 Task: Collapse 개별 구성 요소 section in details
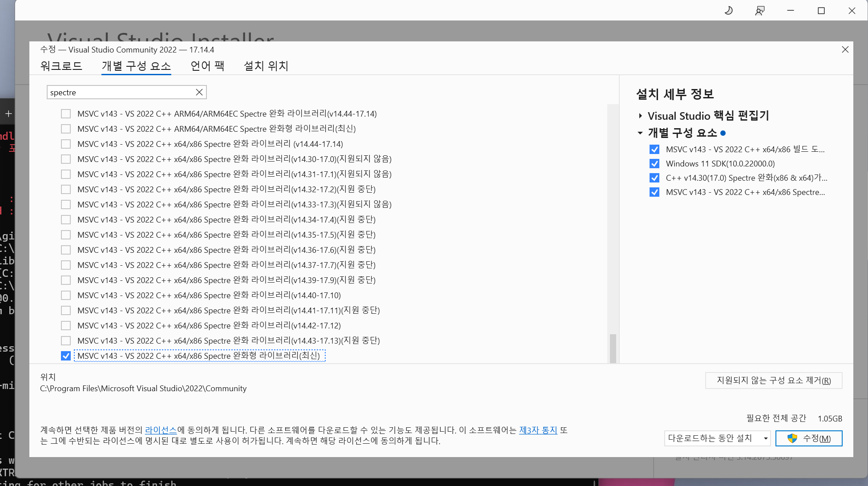point(640,133)
